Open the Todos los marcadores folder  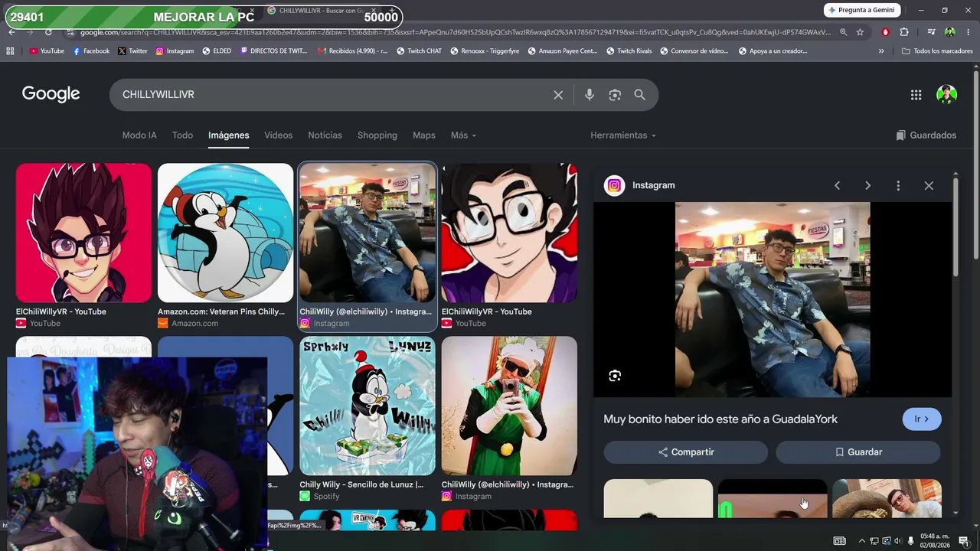tap(936, 51)
